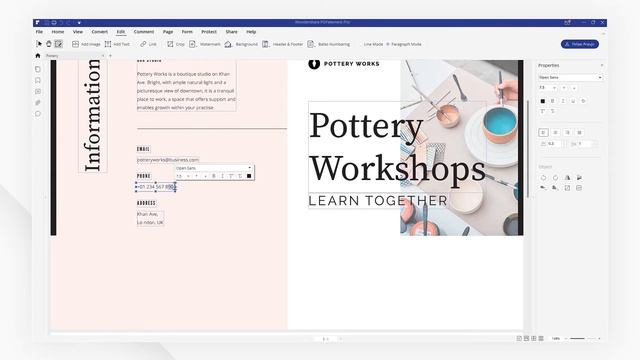The height and width of the screenshot is (360, 640).
Task: Switch to the Form tab
Action: (x=187, y=32)
